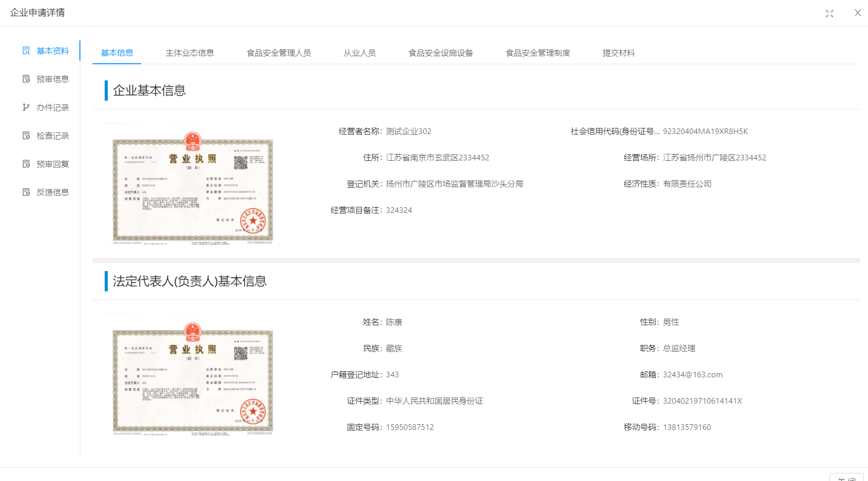868x481 pixels.
Task: Click the 办件记录 branch icon
Action: pyautogui.click(x=26, y=107)
